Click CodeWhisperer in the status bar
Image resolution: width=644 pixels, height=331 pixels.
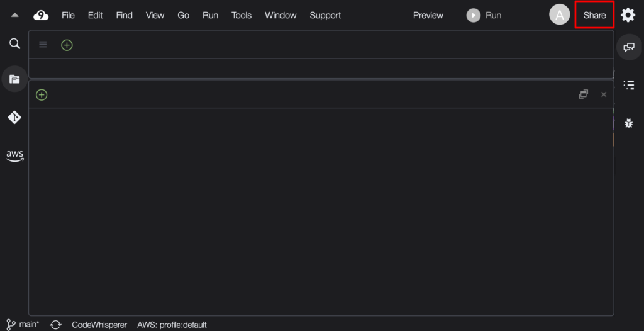click(x=99, y=325)
